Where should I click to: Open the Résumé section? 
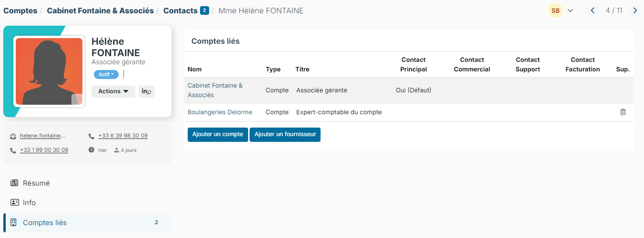tap(87, 183)
